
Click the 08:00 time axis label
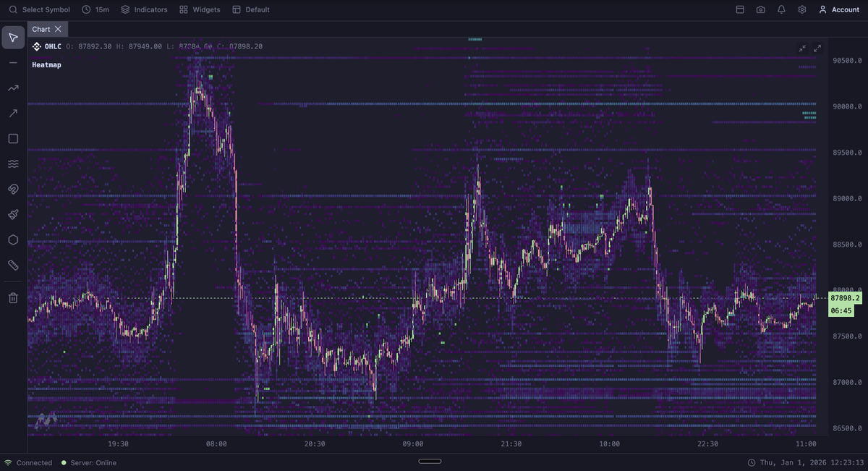tap(216, 444)
